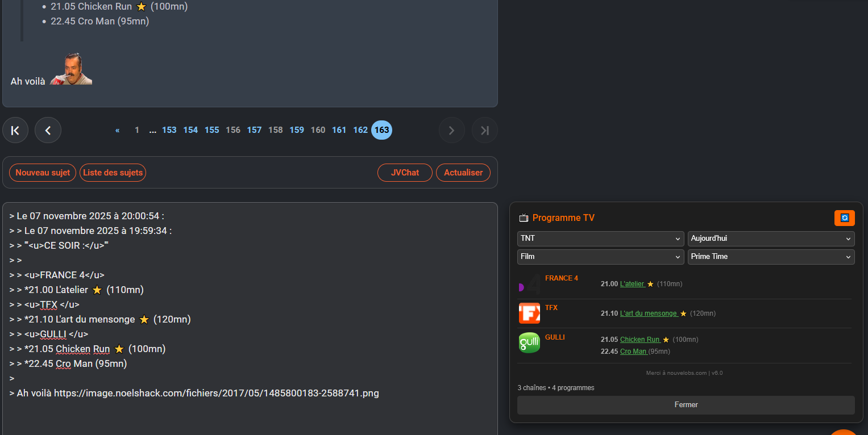
Task: Click the TFX channel logo
Action: coord(529,313)
